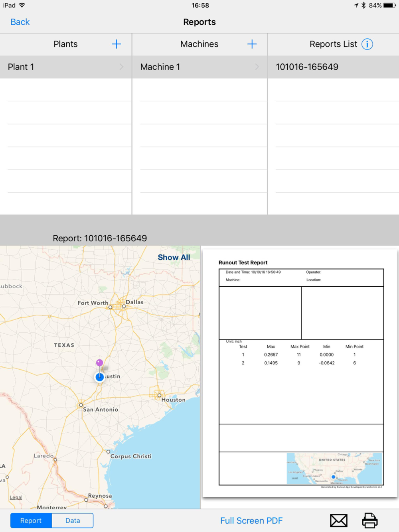Tap the 16:58 clock in status bar
The image size is (399, 532).
click(200, 5)
